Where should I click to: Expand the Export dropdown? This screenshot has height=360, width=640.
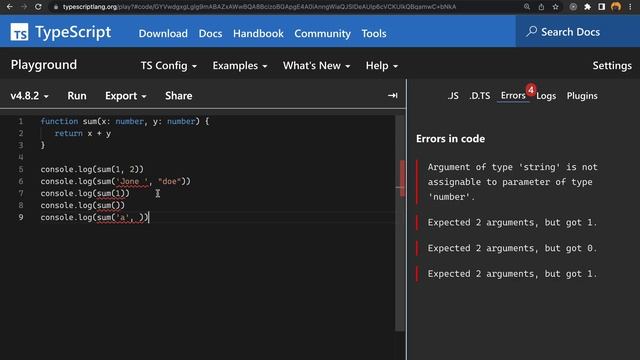click(x=125, y=96)
